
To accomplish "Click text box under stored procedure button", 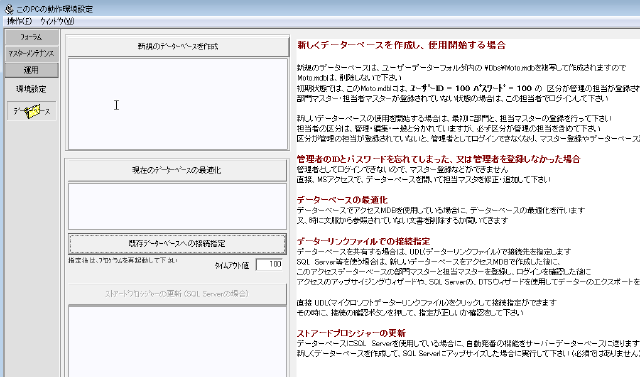I will click(177, 341).
